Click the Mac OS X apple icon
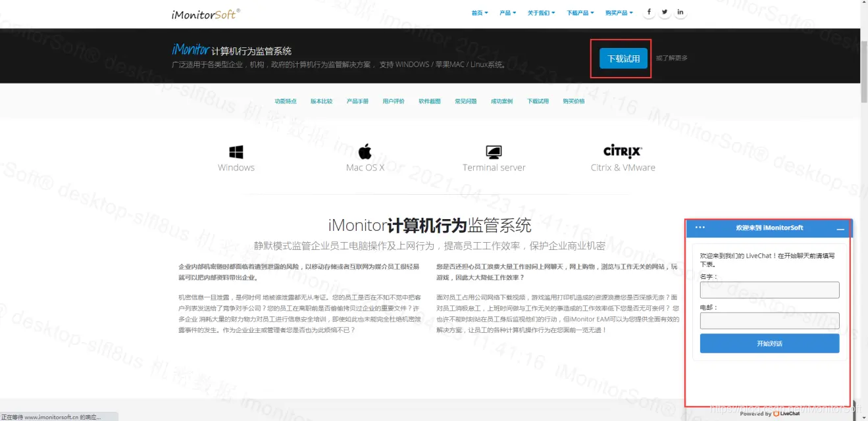The width and height of the screenshot is (868, 421). tap(365, 152)
